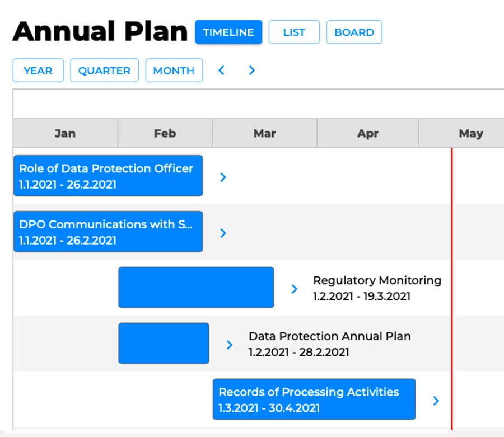The width and height of the screenshot is (504, 437).
Task: Set timeline scale to Year
Action: pos(38,71)
